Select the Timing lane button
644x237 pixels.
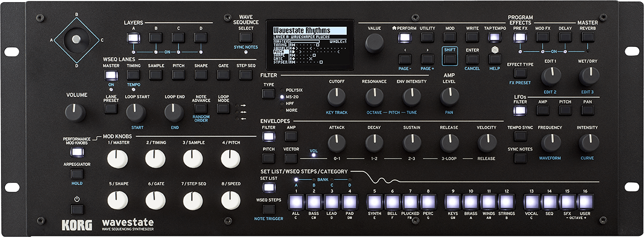pyautogui.click(x=134, y=75)
